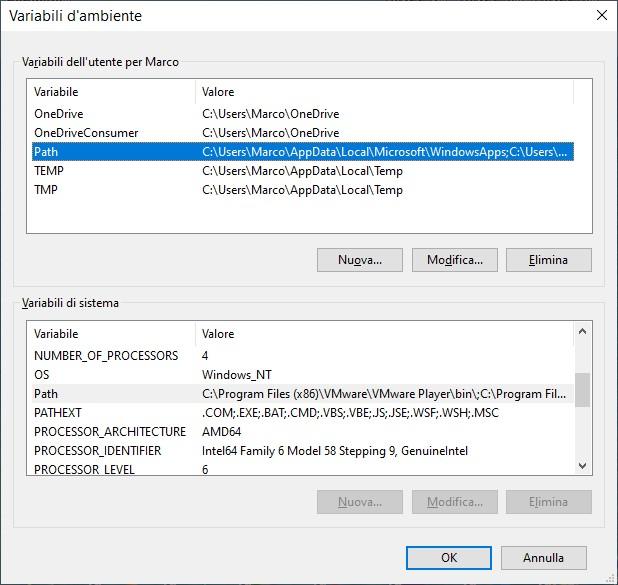Select the OneDriveConsumer variable row
The height and width of the screenshot is (585, 618).
(86, 133)
